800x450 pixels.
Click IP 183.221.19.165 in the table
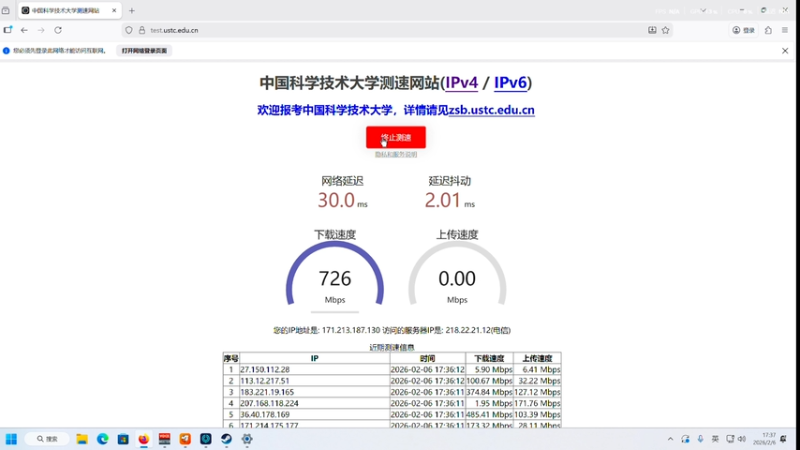(267, 392)
